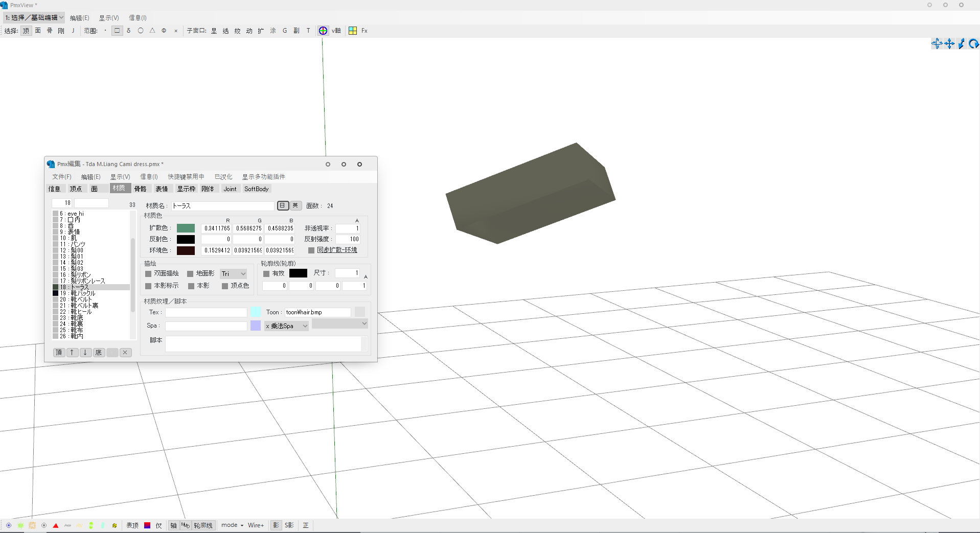Click the Wire+ button in bottom bar
Viewport: 980px width, 533px height.
(x=256, y=525)
